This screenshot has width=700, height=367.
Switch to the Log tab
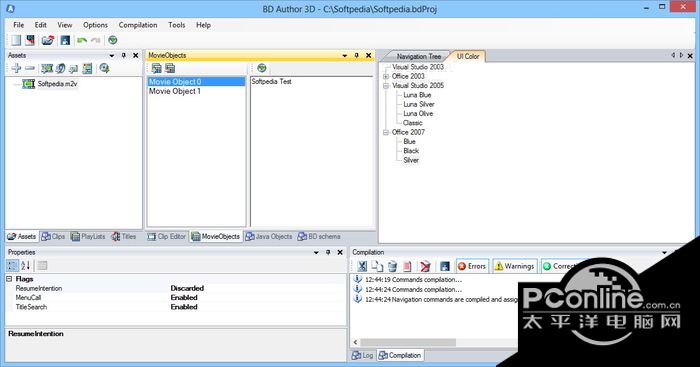362,355
